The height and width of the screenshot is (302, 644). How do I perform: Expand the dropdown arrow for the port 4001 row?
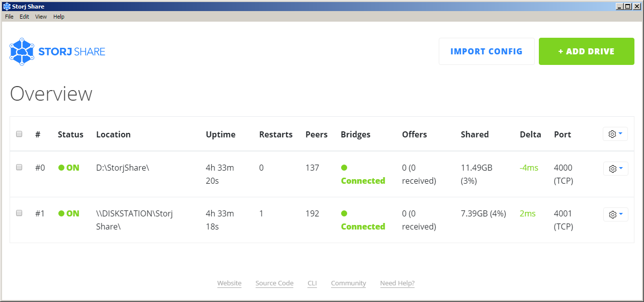point(620,214)
